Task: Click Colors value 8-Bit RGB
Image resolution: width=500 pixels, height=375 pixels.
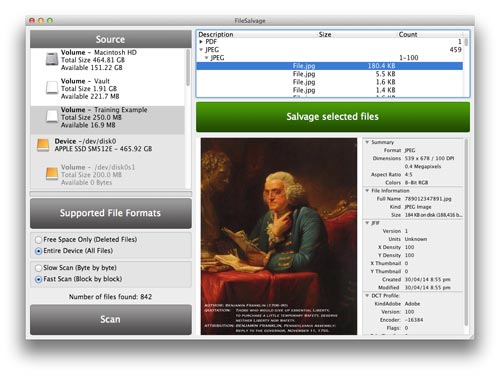Action: point(416,183)
